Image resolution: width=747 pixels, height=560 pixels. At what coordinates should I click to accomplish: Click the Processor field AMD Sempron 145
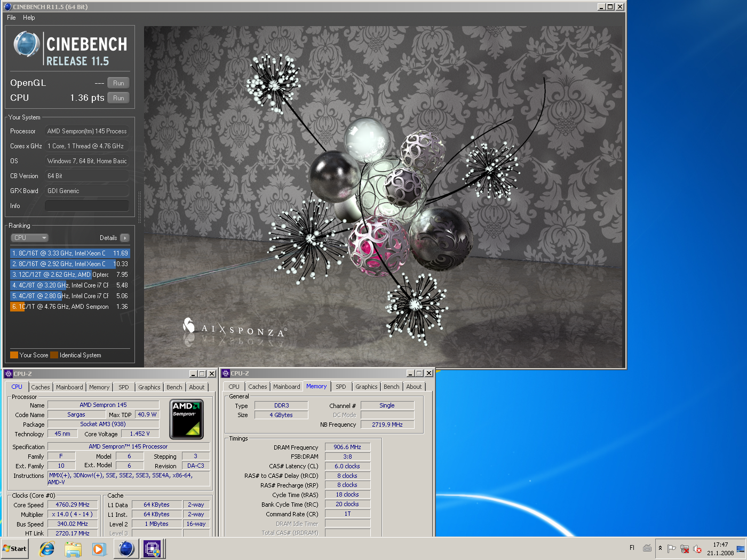coord(87,131)
